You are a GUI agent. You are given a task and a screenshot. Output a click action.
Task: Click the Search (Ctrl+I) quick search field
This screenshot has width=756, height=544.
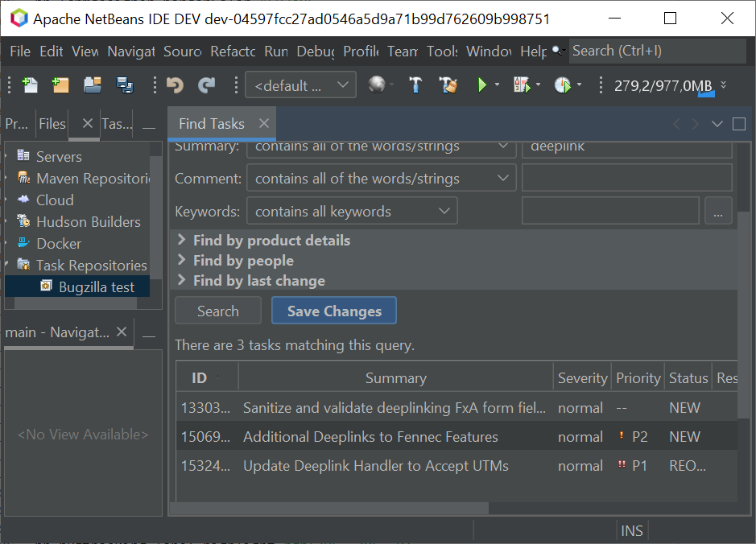click(x=657, y=51)
